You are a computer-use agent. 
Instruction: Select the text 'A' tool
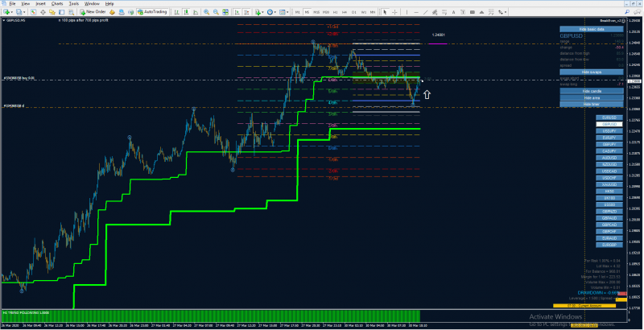pyautogui.click(x=454, y=12)
